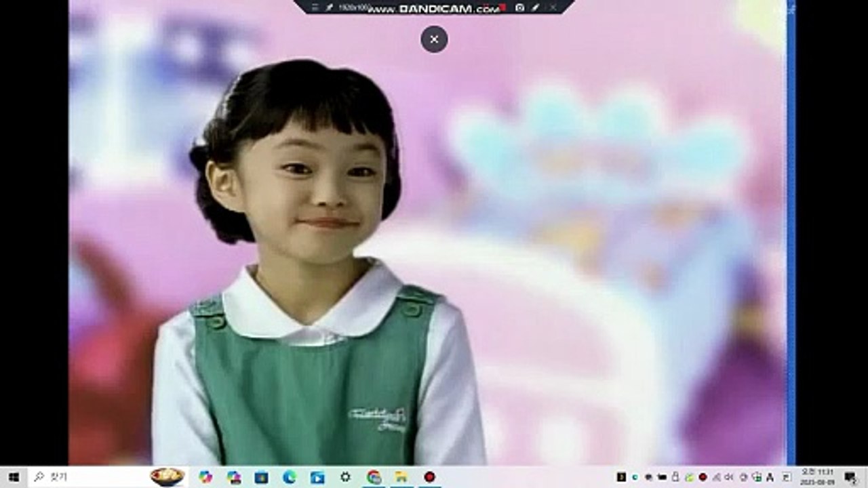Viewport: 868px width, 488px height.
Task: Open Settings gear on the taskbar
Action: [x=345, y=477]
